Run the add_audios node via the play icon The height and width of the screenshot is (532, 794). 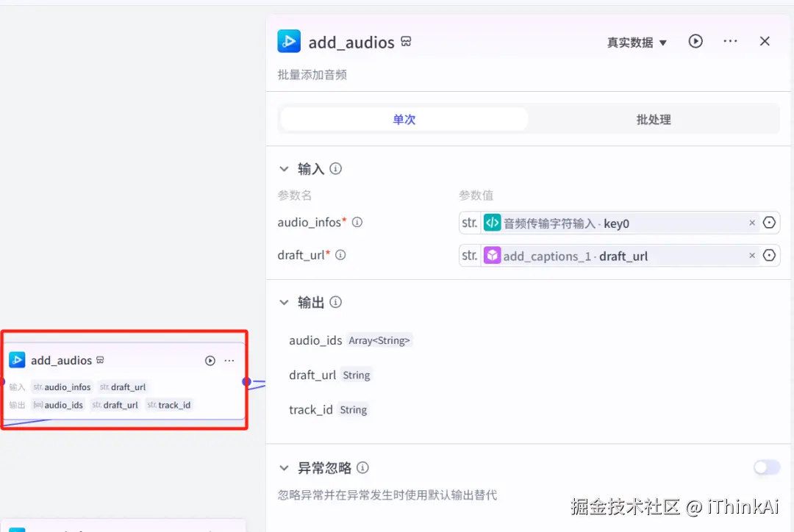(x=695, y=41)
